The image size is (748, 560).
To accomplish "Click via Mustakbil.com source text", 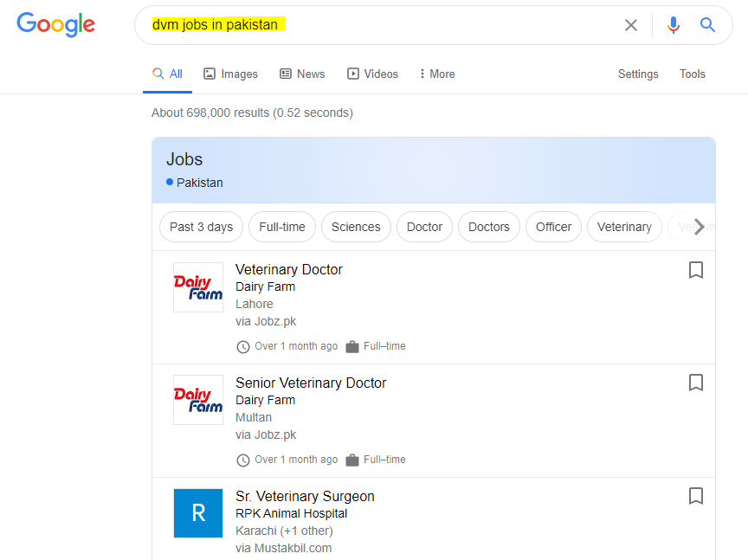I will click(283, 548).
